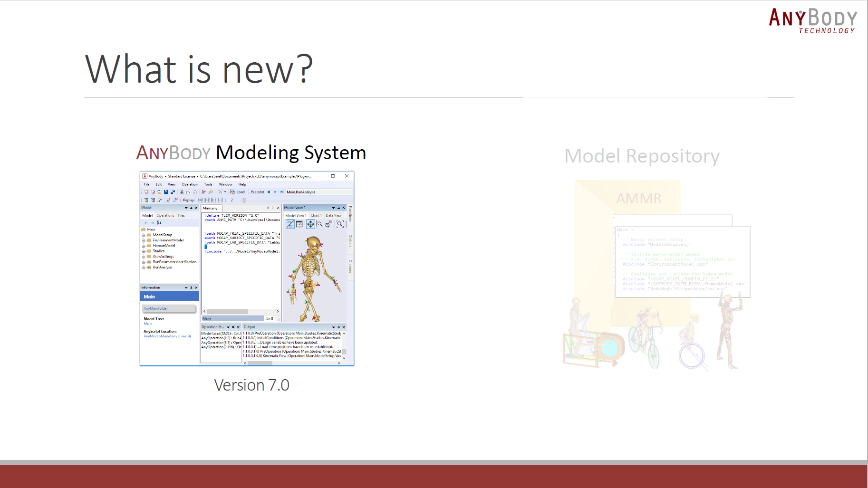The width and height of the screenshot is (868, 488).
Task: Open the Tools menu
Action: pyautogui.click(x=208, y=184)
